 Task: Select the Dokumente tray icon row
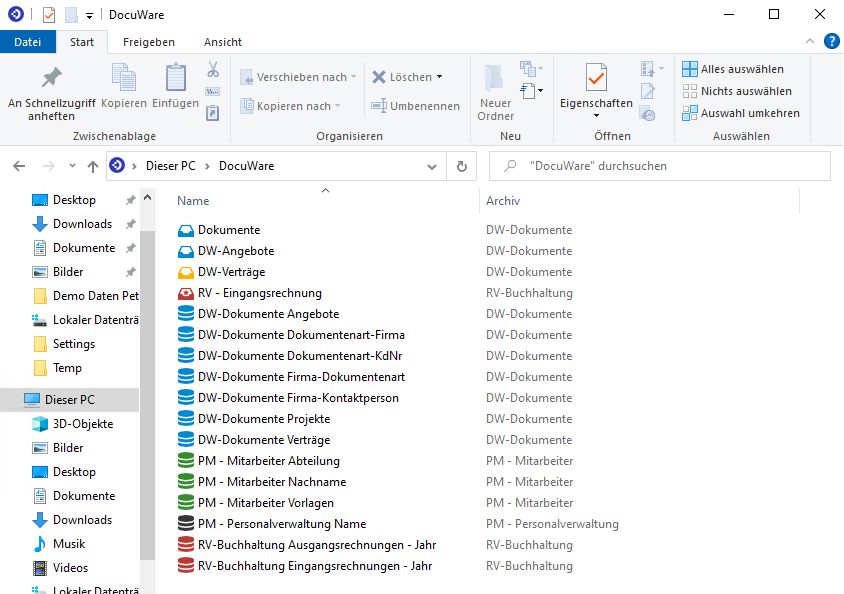pyautogui.click(x=186, y=230)
